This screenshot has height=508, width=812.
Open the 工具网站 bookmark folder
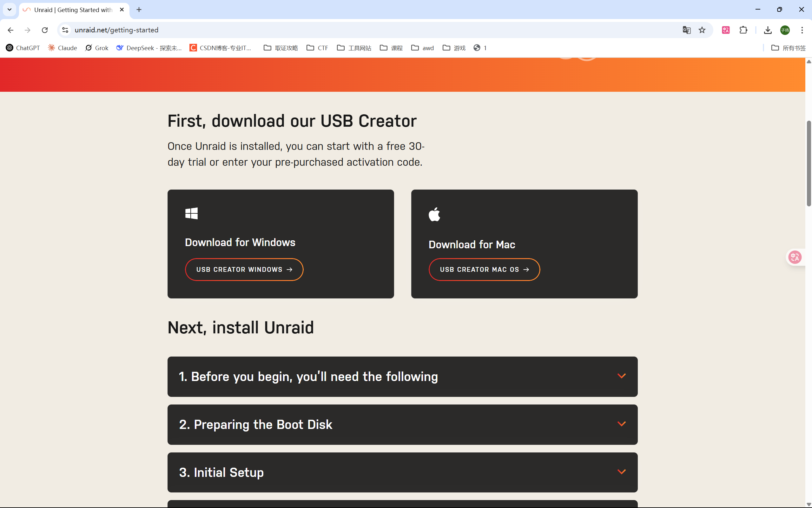point(354,48)
